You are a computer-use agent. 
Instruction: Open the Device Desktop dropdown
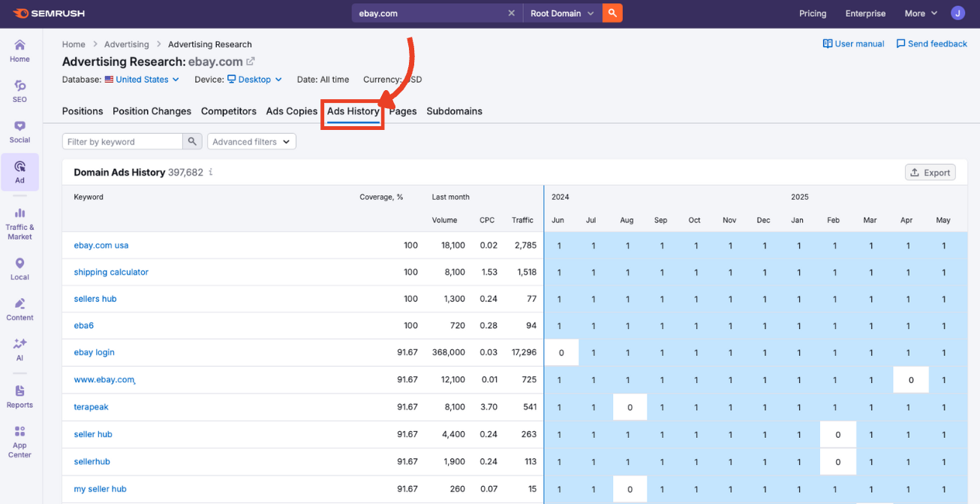[x=254, y=79]
